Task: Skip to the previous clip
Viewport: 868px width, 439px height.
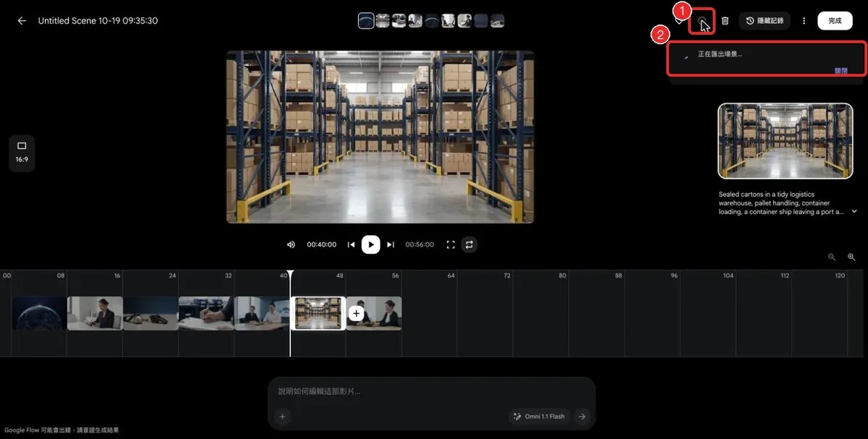Action: click(x=351, y=244)
